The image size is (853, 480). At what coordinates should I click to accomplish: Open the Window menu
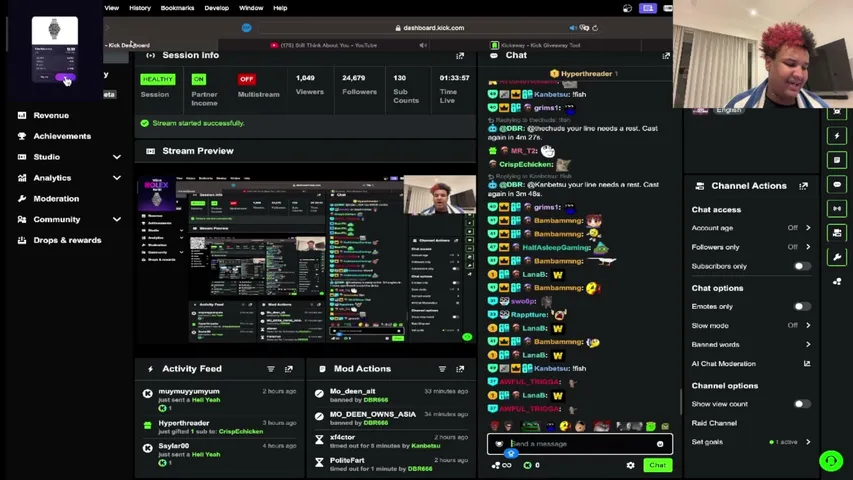[x=251, y=8]
